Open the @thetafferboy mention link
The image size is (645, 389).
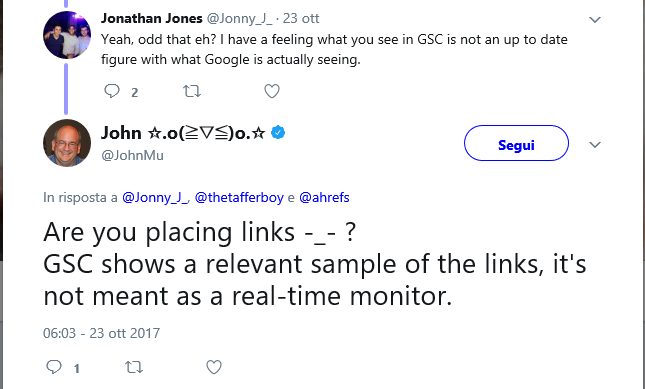point(239,198)
